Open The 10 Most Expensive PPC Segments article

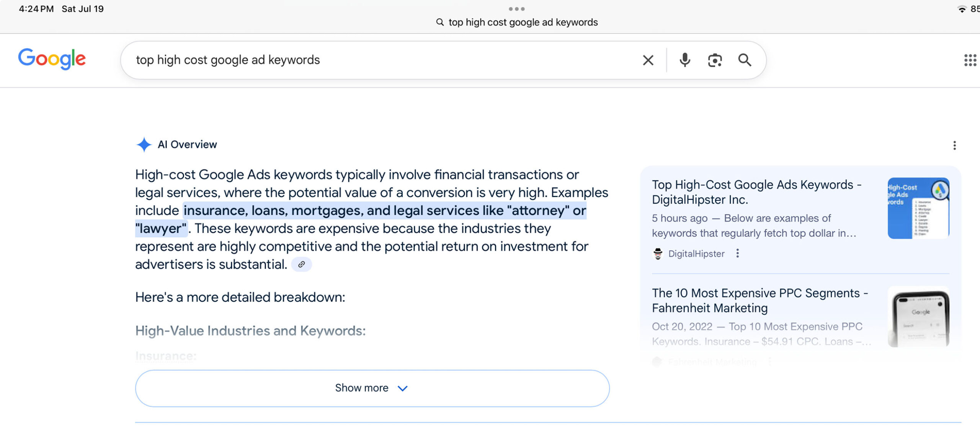tap(759, 300)
